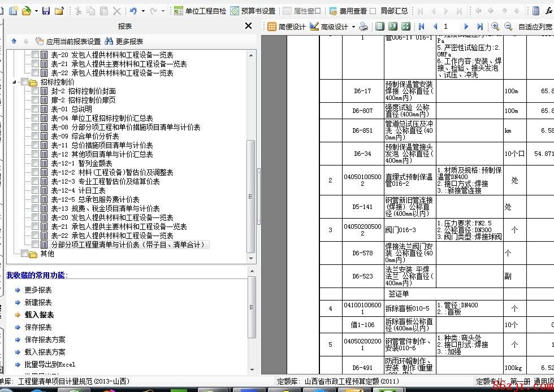The height and width of the screenshot is (392, 554).
Task: Check the 表-01 总说明 checkbox
Action: click(x=36, y=109)
